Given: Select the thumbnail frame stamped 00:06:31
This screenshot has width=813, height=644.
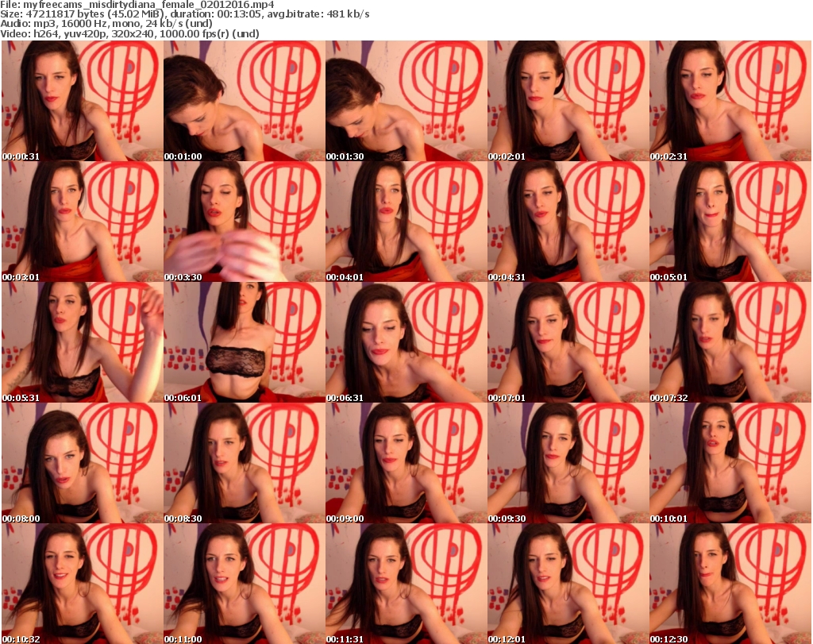Looking at the screenshot, I should (406, 342).
